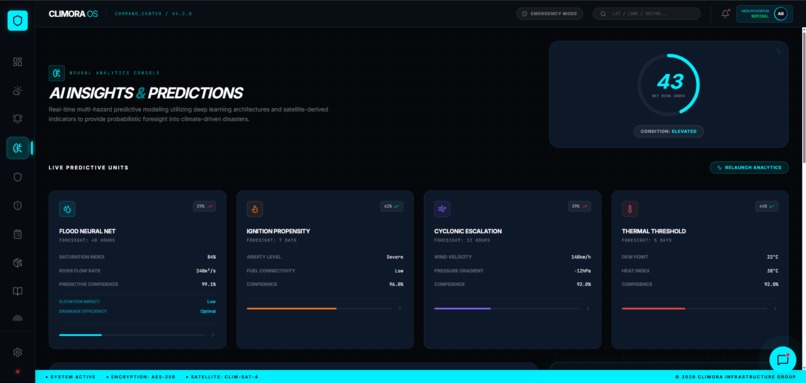This screenshot has height=383, width=806.
Task: Click the Relaunch Analytics button
Action: pyautogui.click(x=749, y=168)
